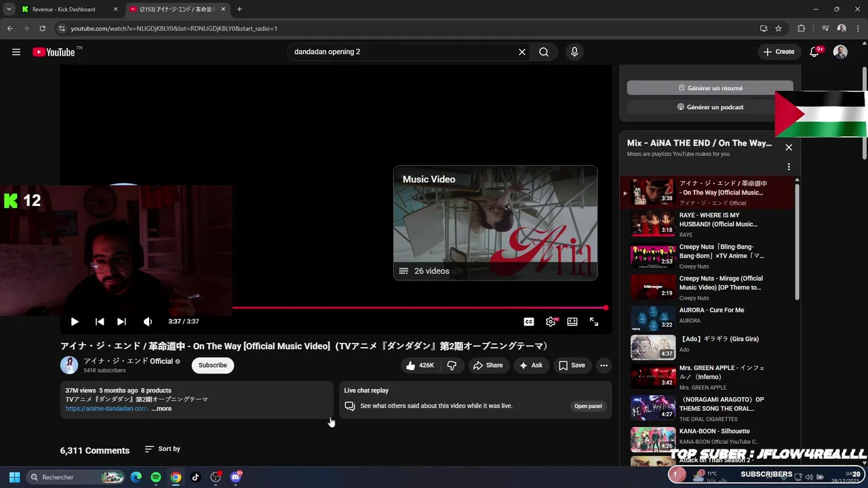Open the YouTube guide hamburger menu

pos(16,52)
